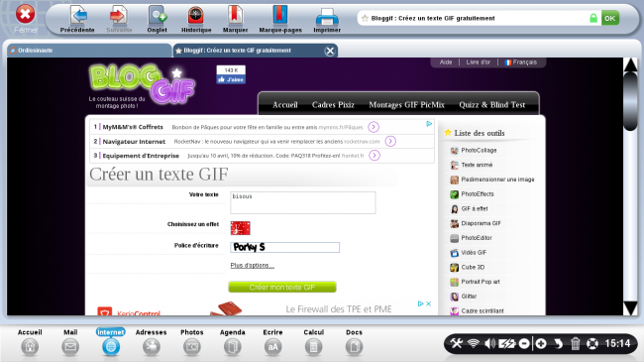This screenshot has width=644, height=362.
Task: Zoom out with the minus icon
Action: pos(524,343)
